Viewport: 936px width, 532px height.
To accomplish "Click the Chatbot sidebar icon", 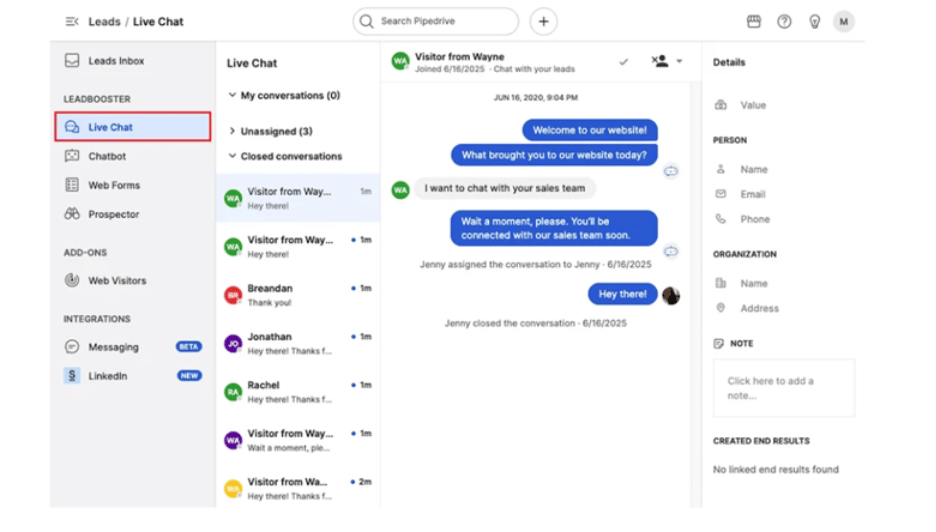I will [x=72, y=156].
